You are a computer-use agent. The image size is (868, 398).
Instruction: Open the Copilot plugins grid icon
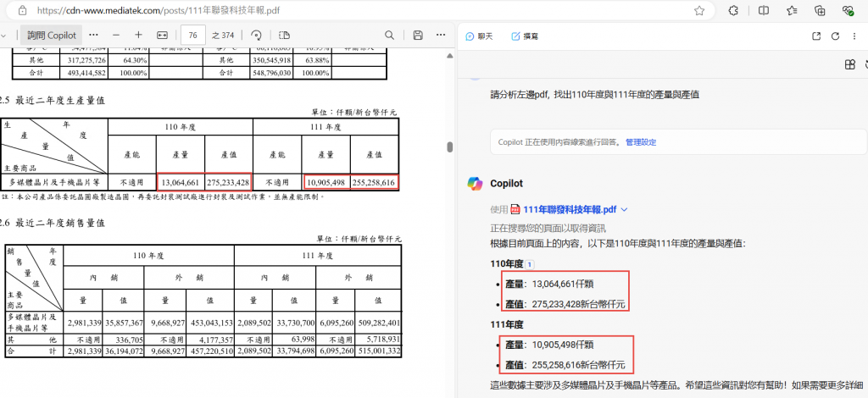tap(850, 64)
